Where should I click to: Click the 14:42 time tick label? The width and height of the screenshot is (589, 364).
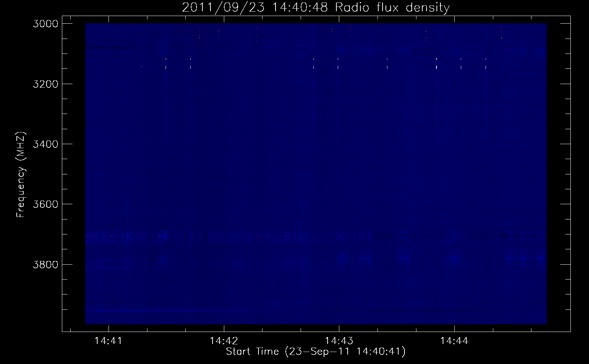224,341
